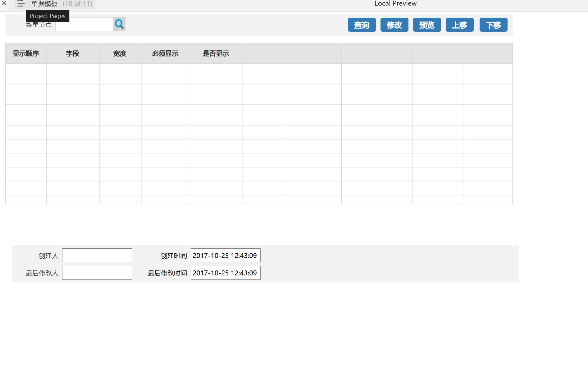Focus the 最后修改人 input field

click(97, 273)
